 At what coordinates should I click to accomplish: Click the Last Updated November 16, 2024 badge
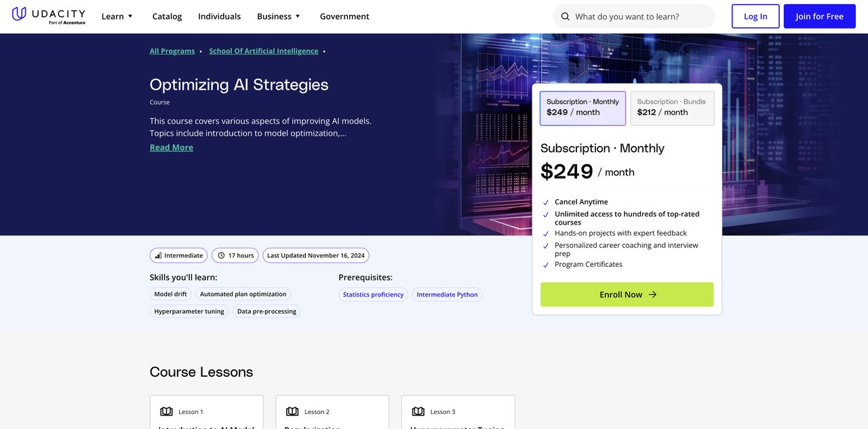(316, 255)
